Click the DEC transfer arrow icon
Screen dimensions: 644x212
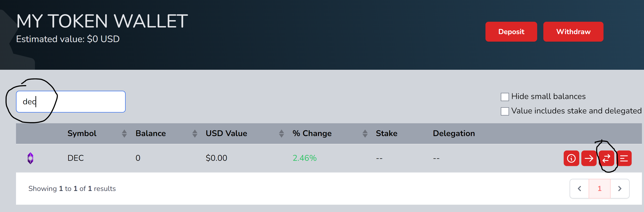(589, 158)
